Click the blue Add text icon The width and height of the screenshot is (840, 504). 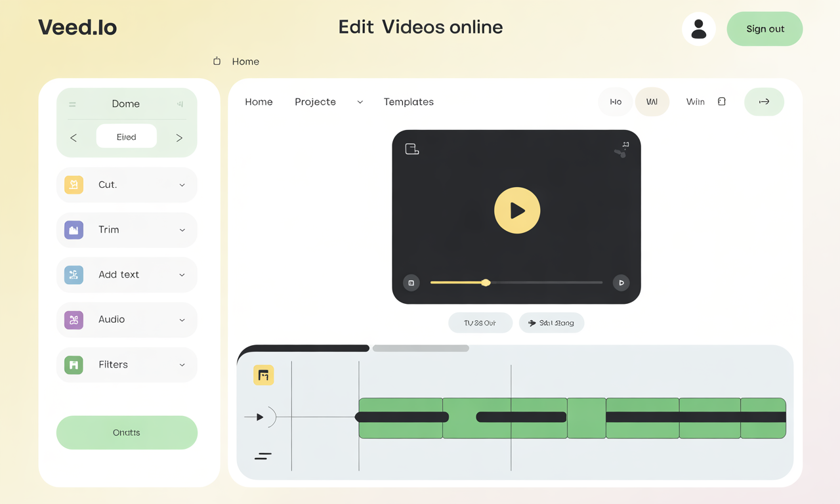(x=74, y=274)
